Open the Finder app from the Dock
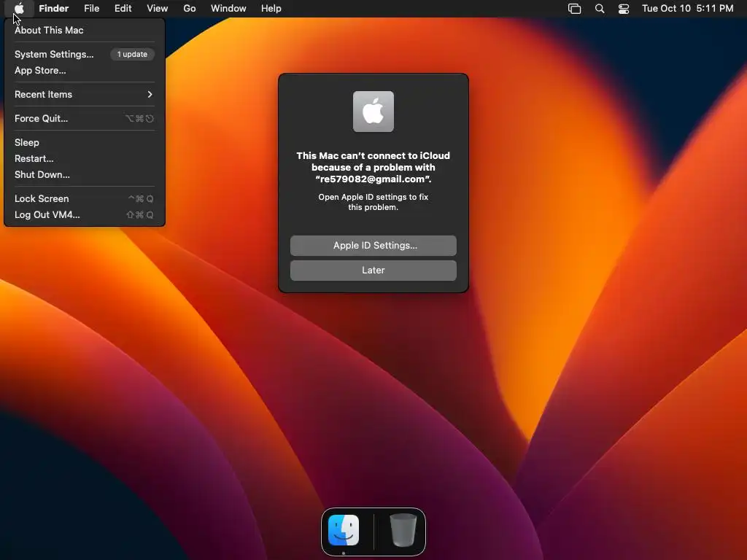 point(344,530)
